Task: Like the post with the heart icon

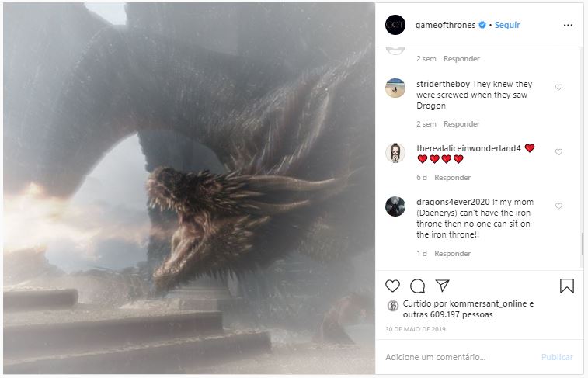Action: [393, 286]
